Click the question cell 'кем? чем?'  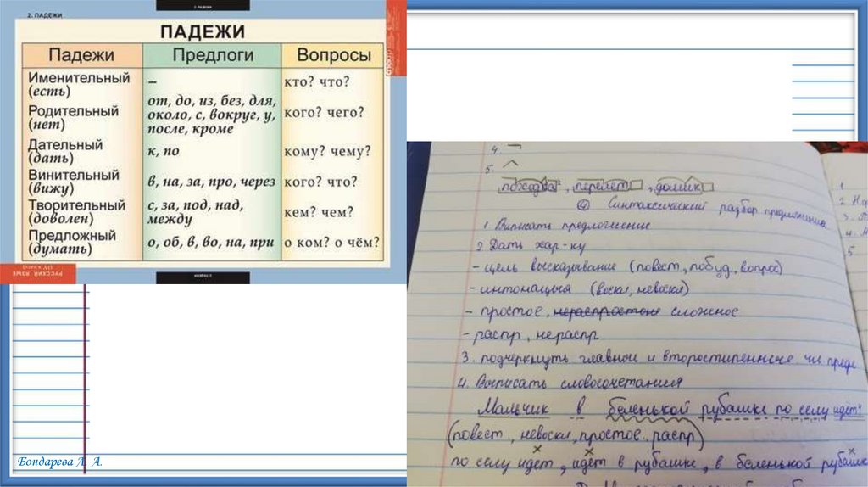319,212
